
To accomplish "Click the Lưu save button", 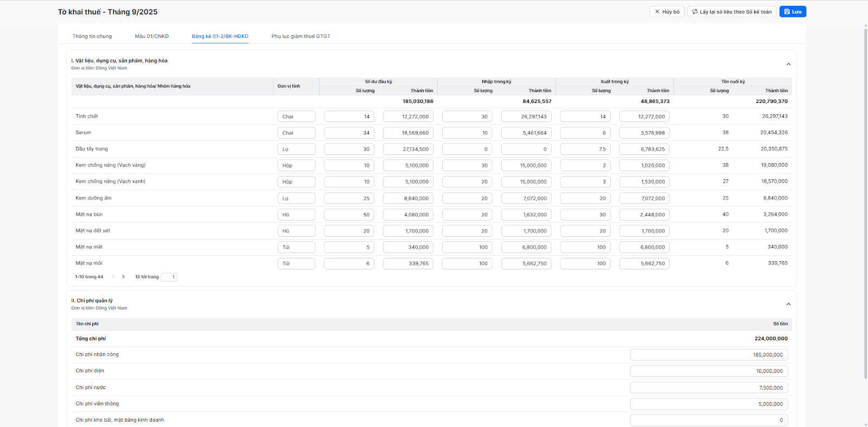I will point(793,11).
